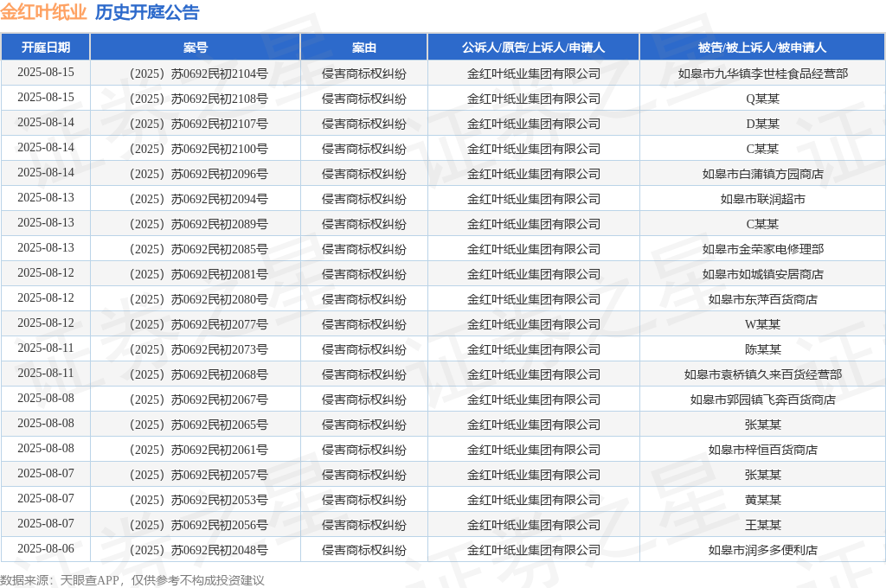The width and height of the screenshot is (886, 588).
Task: Click case number (2025)苏0692民初2048号
Action: click(196, 550)
